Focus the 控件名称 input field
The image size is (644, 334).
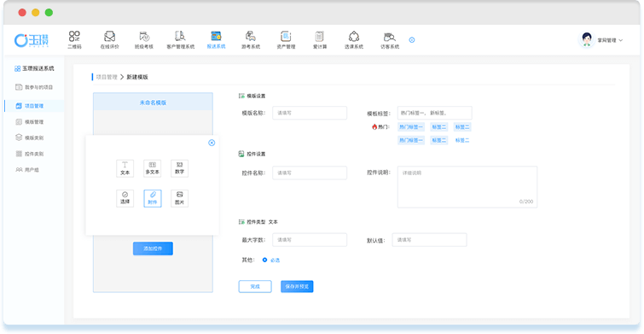pos(310,173)
